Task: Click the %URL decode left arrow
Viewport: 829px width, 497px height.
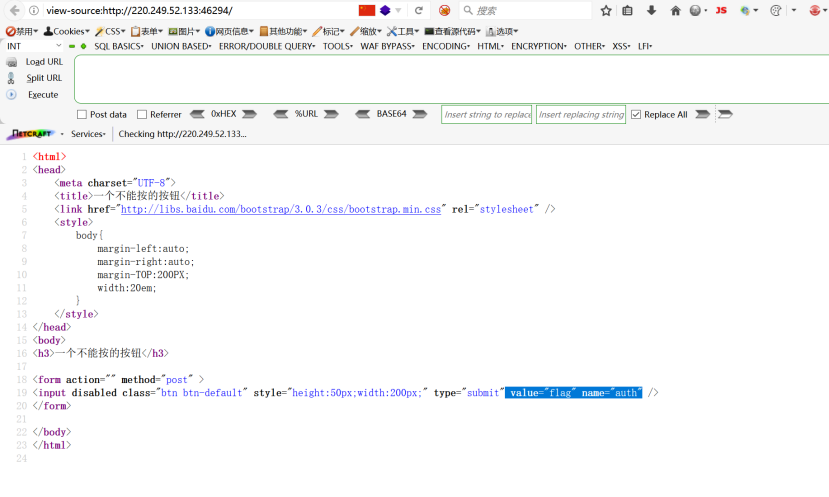Action: tap(281, 114)
